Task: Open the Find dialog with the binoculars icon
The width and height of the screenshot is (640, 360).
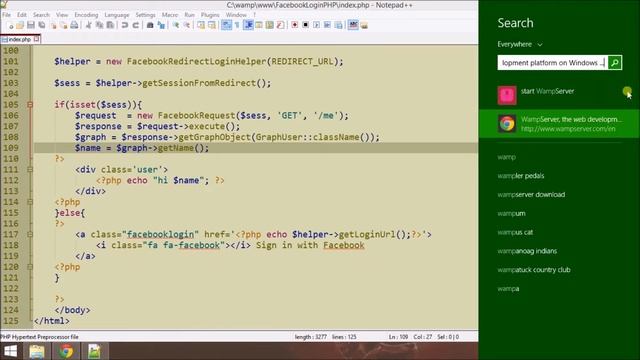Action: (x=150, y=25)
